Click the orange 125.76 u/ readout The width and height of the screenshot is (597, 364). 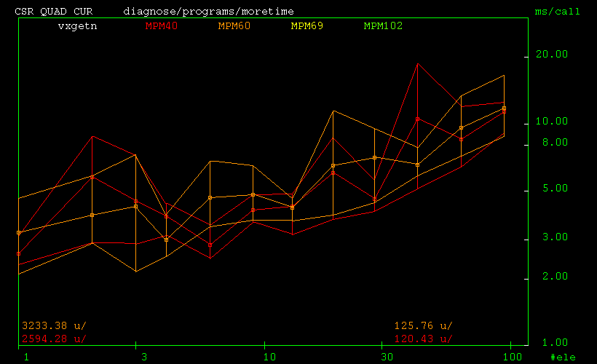(x=423, y=326)
